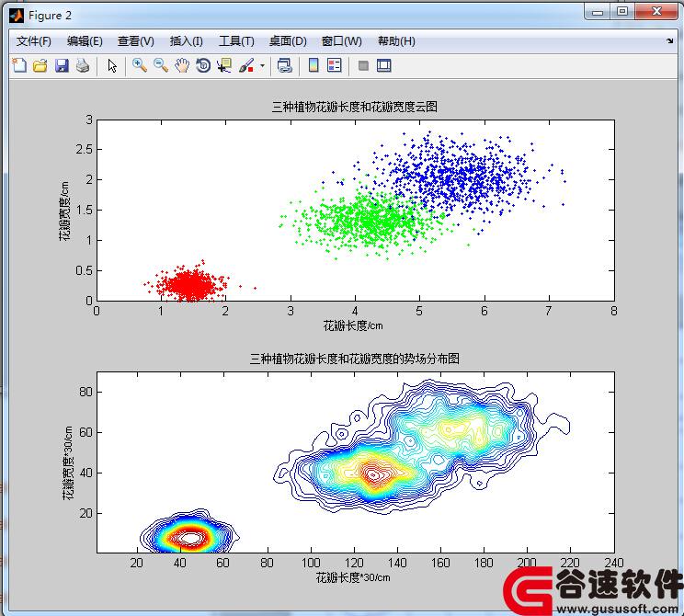Image resolution: width=684 pixels, height=616 pixels.
Task: Click the New Figure toolbar icon
Action: [19, 65]
